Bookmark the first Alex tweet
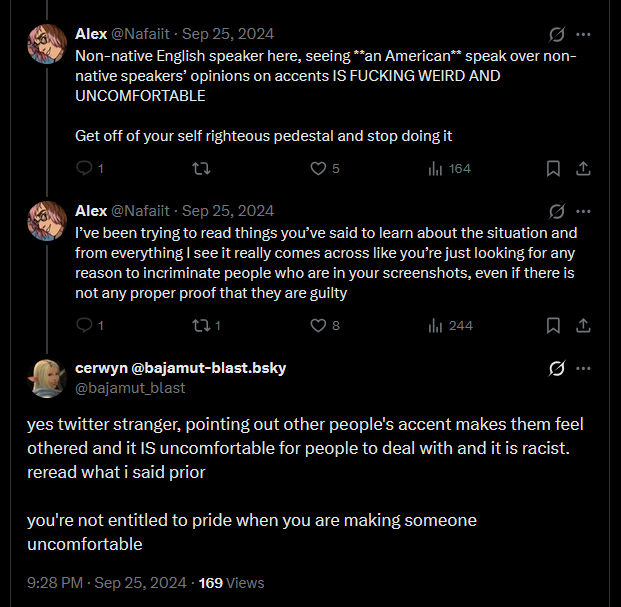621x607 pixels. click(553, 169)
